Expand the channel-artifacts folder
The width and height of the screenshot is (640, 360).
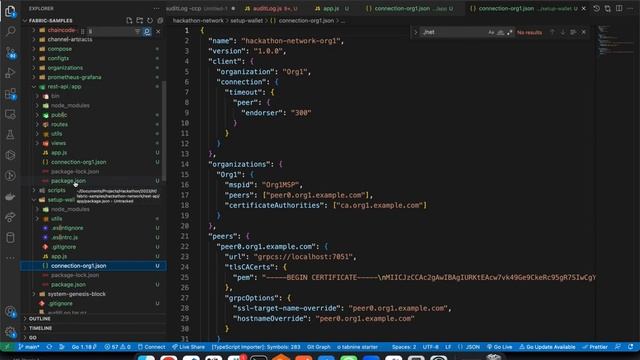click(x=94, y=39)
